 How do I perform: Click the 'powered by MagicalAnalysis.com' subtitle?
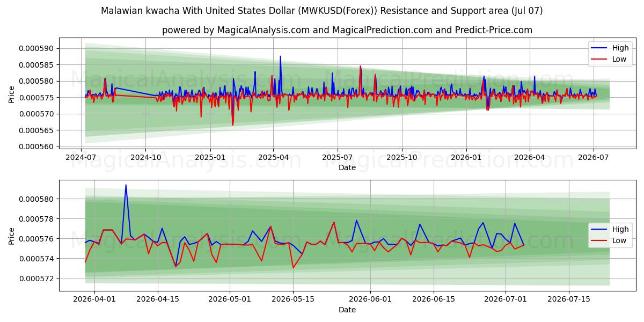coord(347,30)
